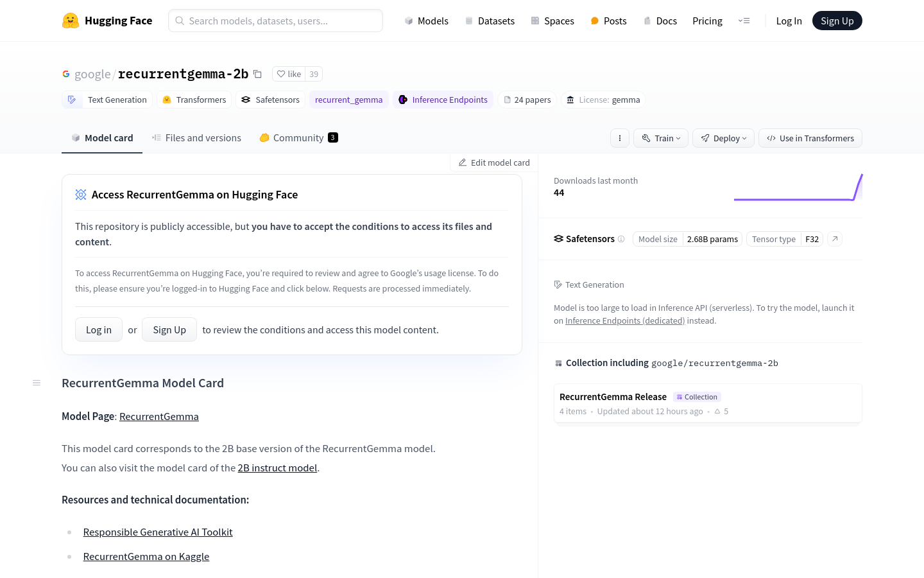Click the Text Generation widget icon
This screenshot has width=924, height=578.
tap(558, 285)
